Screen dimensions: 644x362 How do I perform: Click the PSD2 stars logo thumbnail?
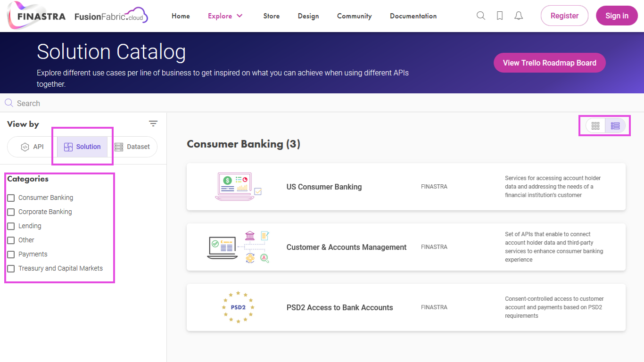coord(238,307)
